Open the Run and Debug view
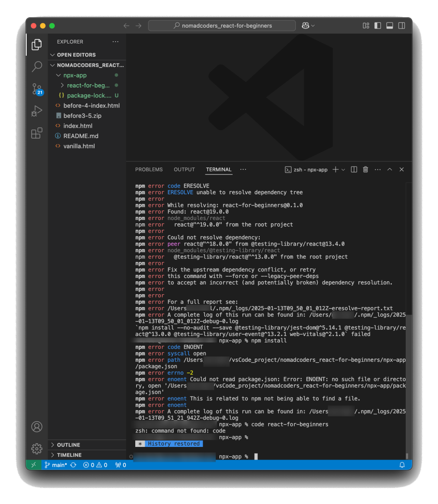The height and width of the screenshot is (504, 438). click(x=36, y=111)
